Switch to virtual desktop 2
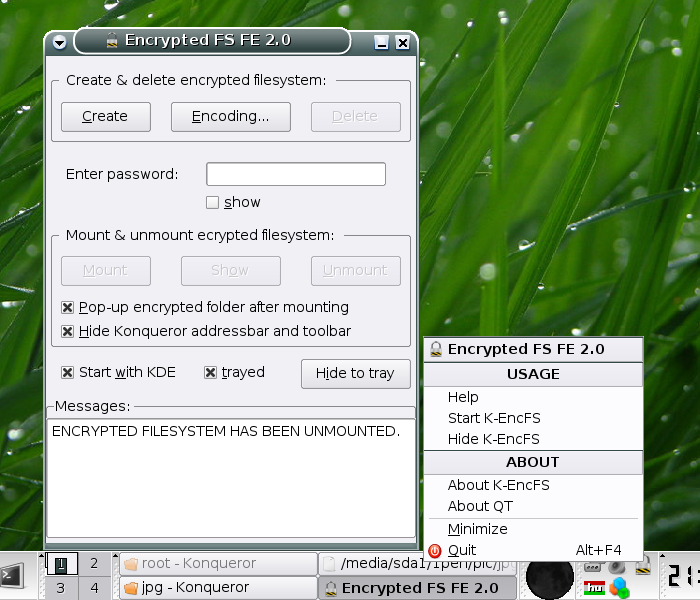The image size is (700, 600). point(94,564)
